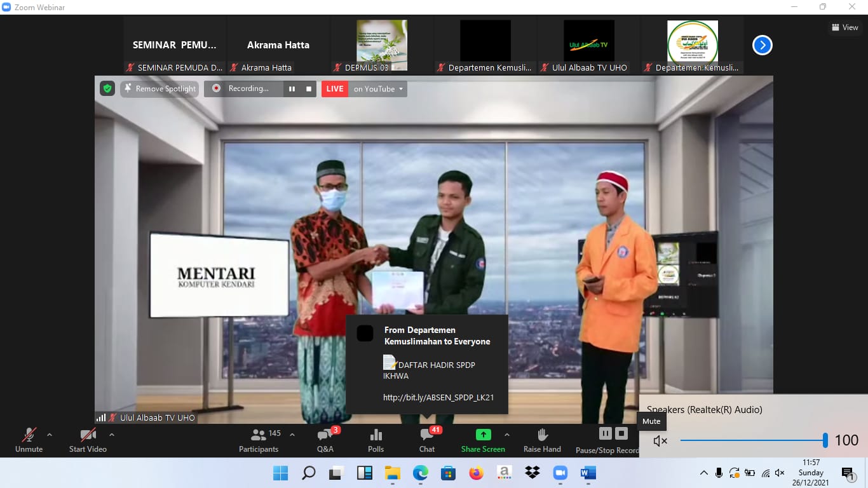
Task: Unmute the microphone
Action: (x=29, y=440)
